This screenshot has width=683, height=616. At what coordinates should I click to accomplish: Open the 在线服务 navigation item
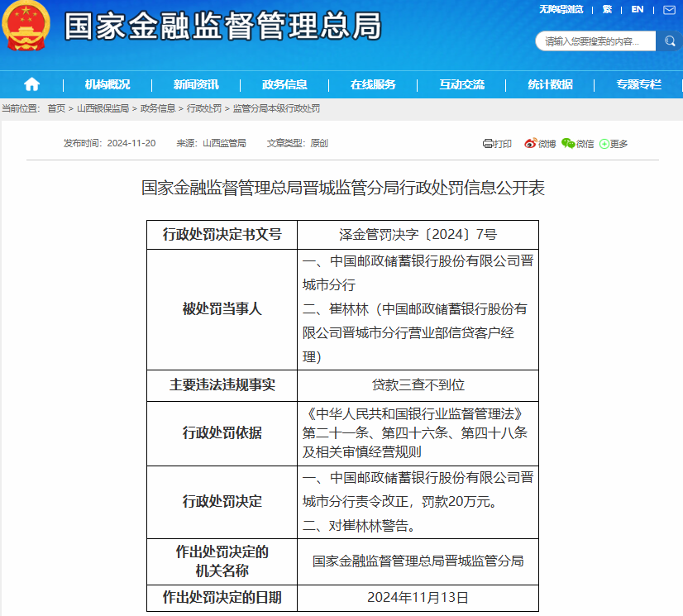pyautogui.click(x=373, y=84)
